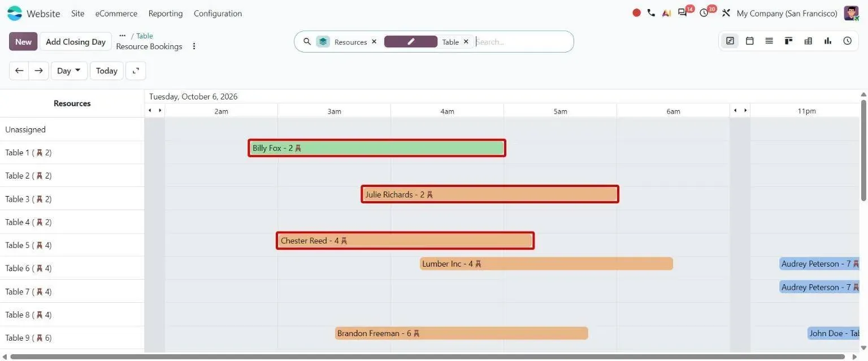Open the breadcrumb ellipsis
The width and height of the screenshot is (868, 361).
[x=123, y=36]
